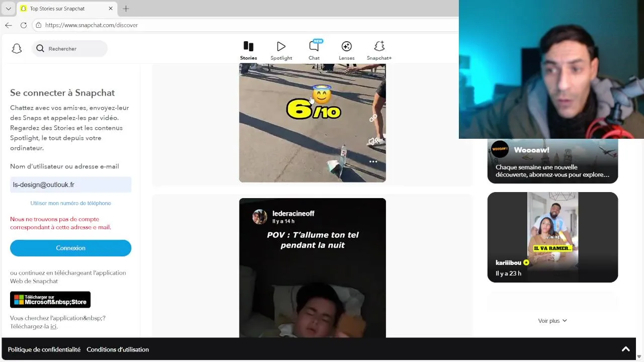Open a new browser tab

126,9
